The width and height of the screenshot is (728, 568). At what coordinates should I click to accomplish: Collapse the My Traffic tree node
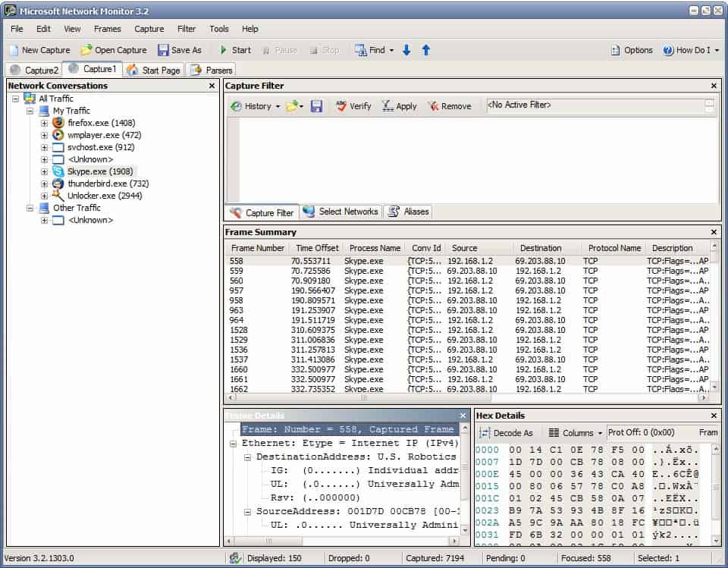[x=30, y=111]
